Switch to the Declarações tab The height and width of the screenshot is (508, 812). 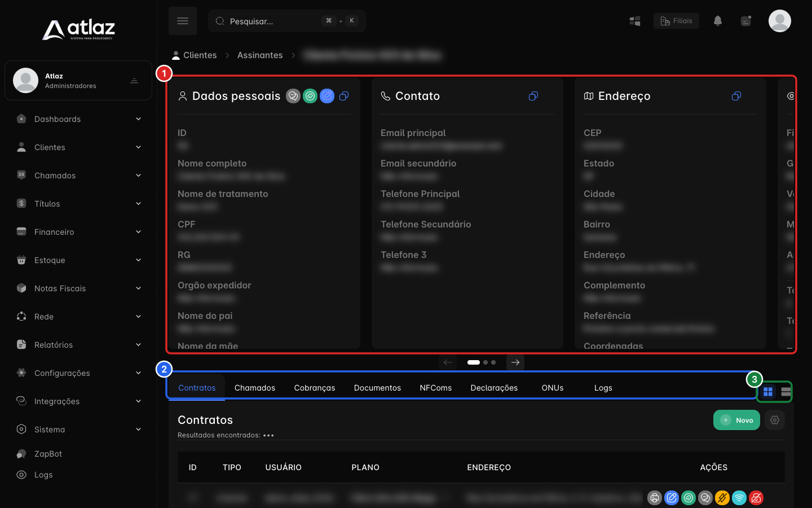coord(494,388)
